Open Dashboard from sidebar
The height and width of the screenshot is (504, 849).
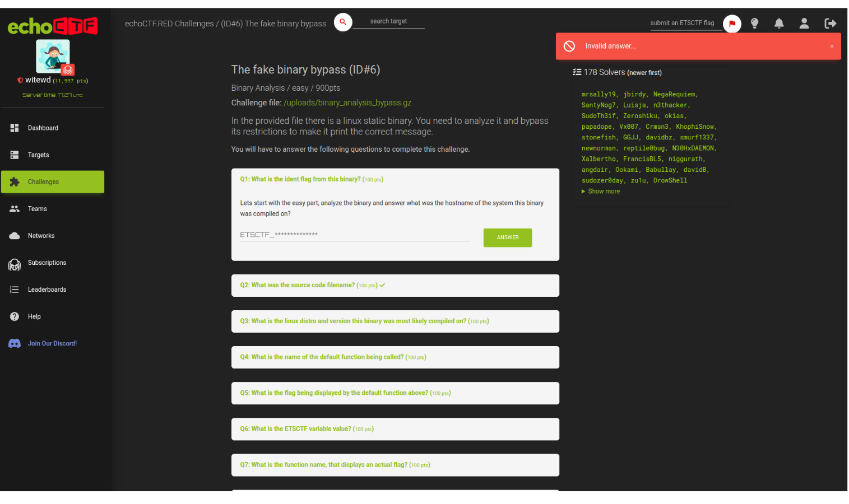coord(43,128)
